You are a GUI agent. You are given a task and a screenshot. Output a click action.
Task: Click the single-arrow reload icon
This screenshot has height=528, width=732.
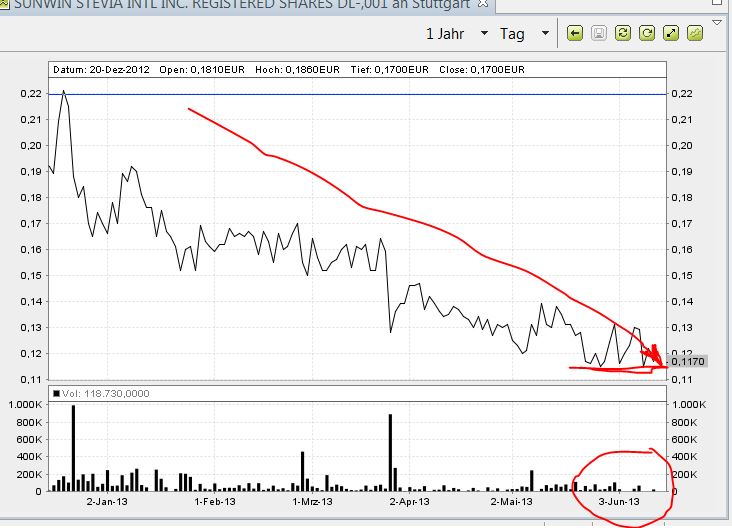click(647, 34)
